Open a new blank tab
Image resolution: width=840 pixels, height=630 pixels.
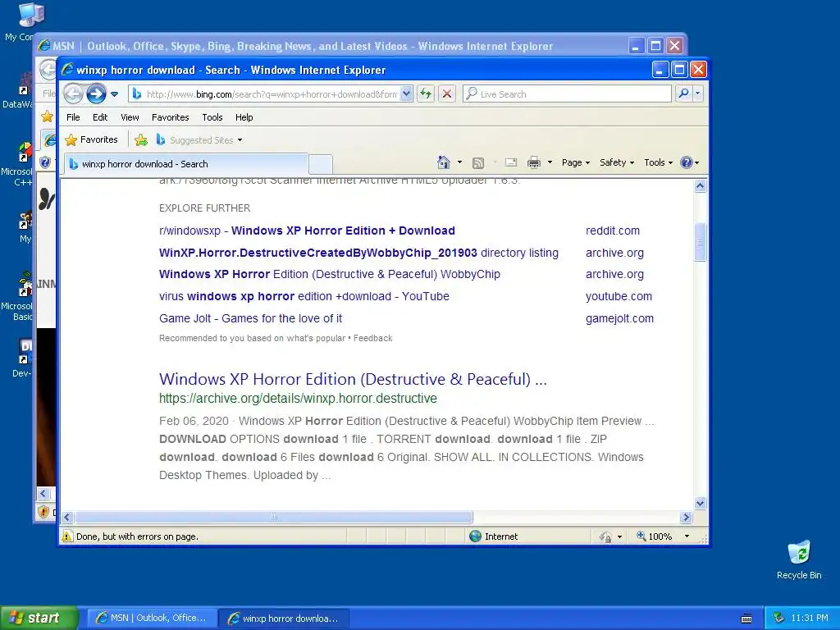(x=321, y=164)
